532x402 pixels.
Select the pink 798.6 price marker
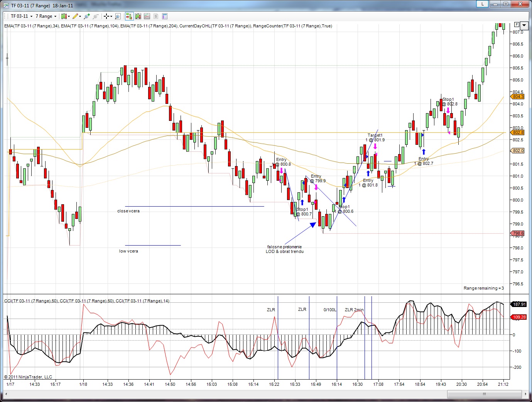[518, 233]
